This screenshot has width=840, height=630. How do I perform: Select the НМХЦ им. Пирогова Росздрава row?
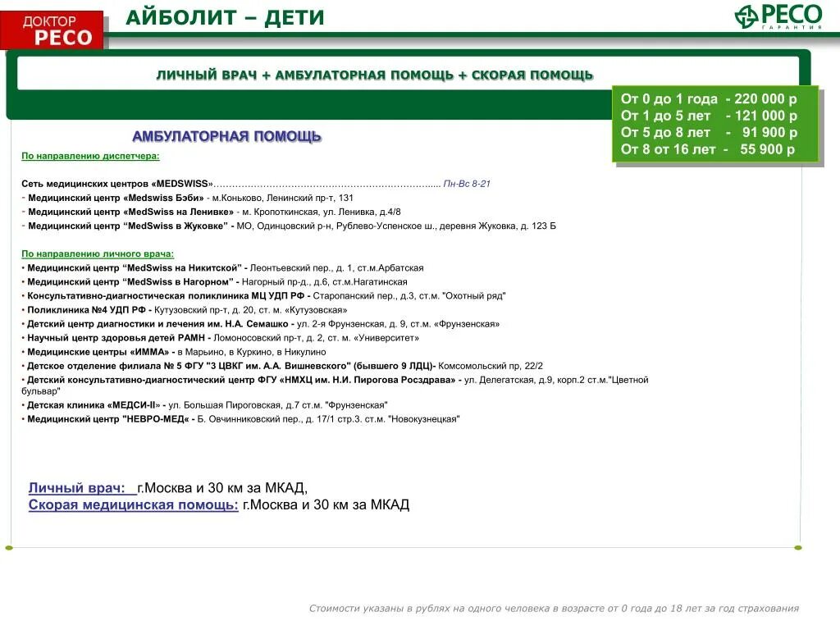335,386
